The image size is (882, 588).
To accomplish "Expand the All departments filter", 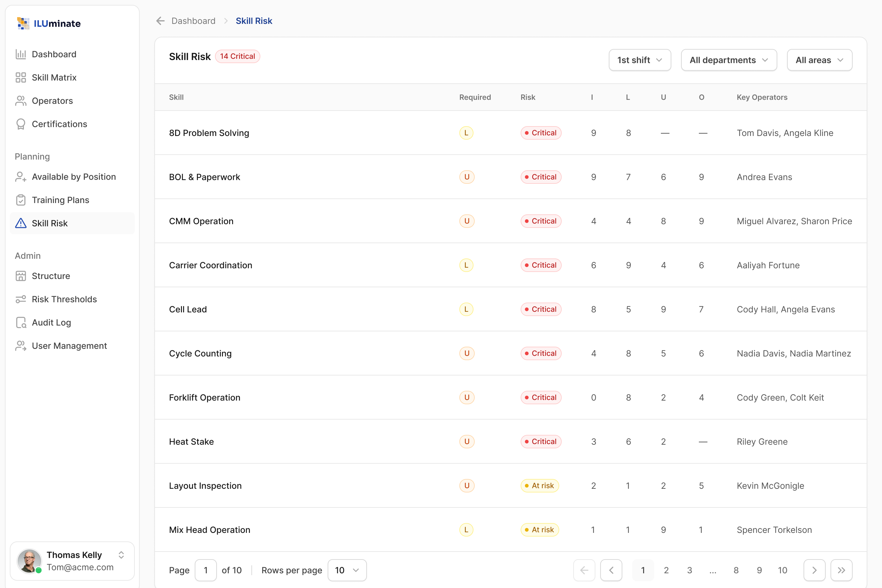I will click(x=729, y=60).
